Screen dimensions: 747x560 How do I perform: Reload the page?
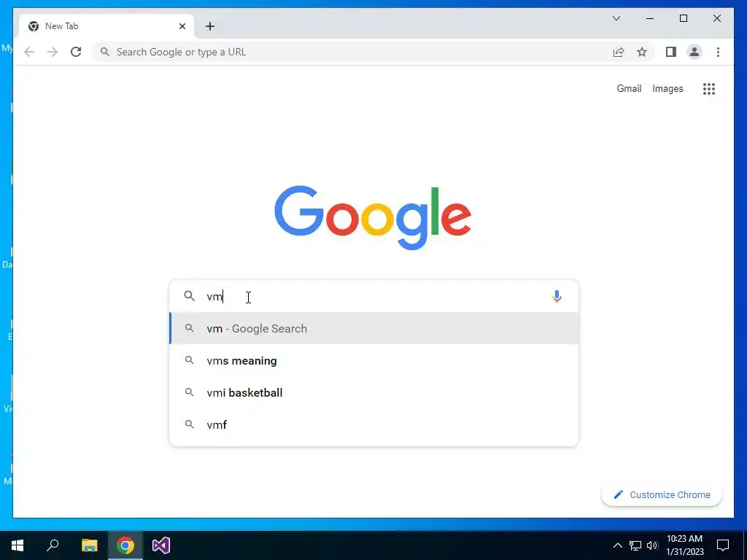point(76,52)
